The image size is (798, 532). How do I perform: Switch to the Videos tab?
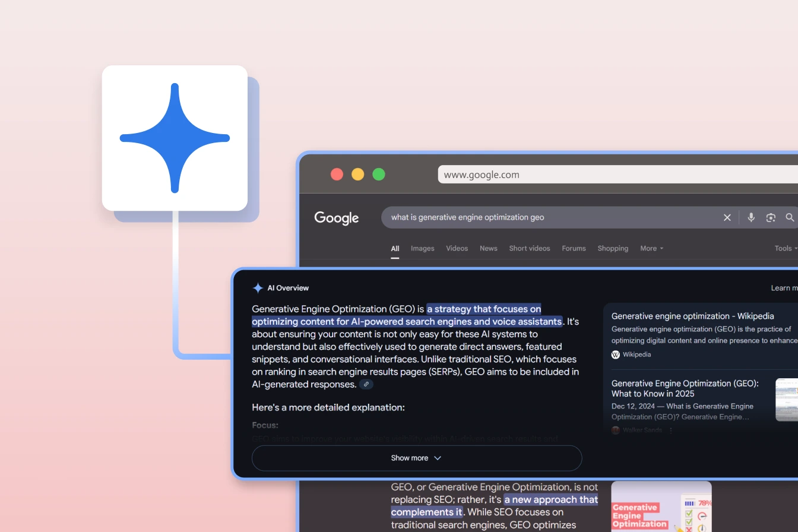point(457,248)
